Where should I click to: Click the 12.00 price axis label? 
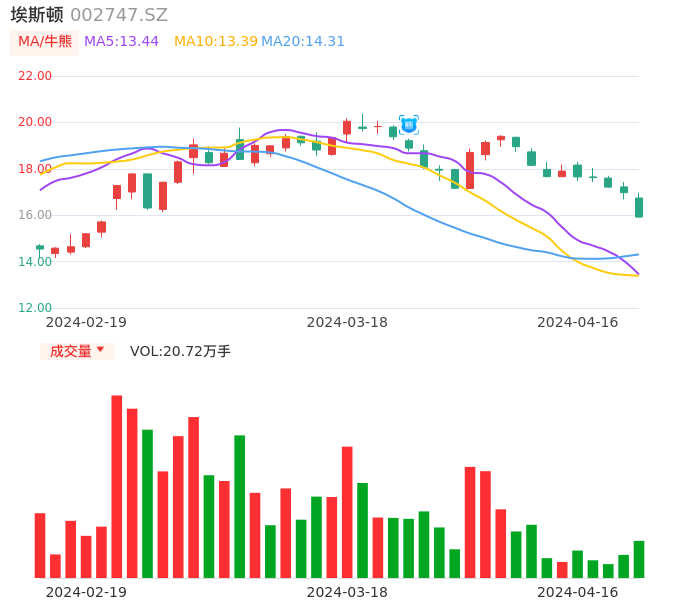(35, 308)
